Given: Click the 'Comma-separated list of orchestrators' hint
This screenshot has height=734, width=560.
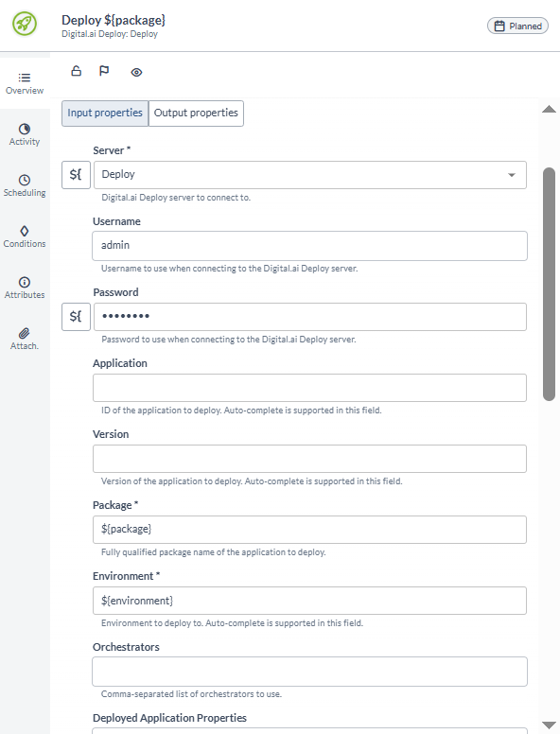Looking at the screenshot, I should click(191, 694).
